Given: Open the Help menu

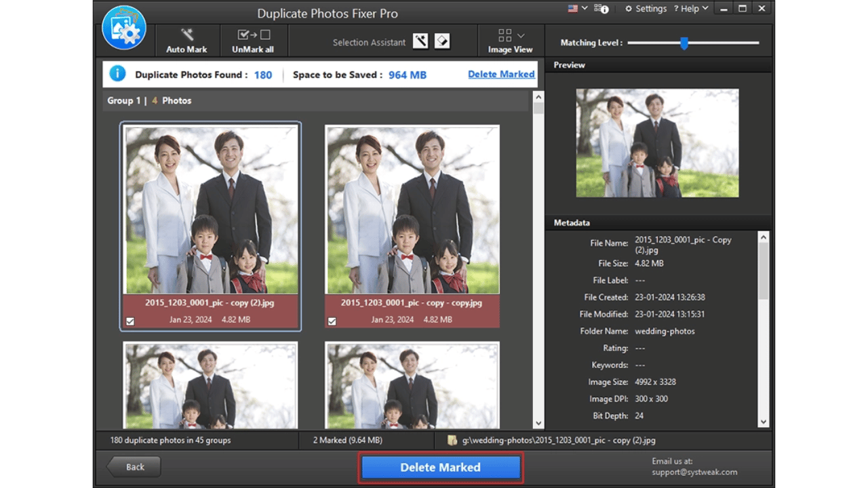Looking at the screenshot, I should 690,9.
